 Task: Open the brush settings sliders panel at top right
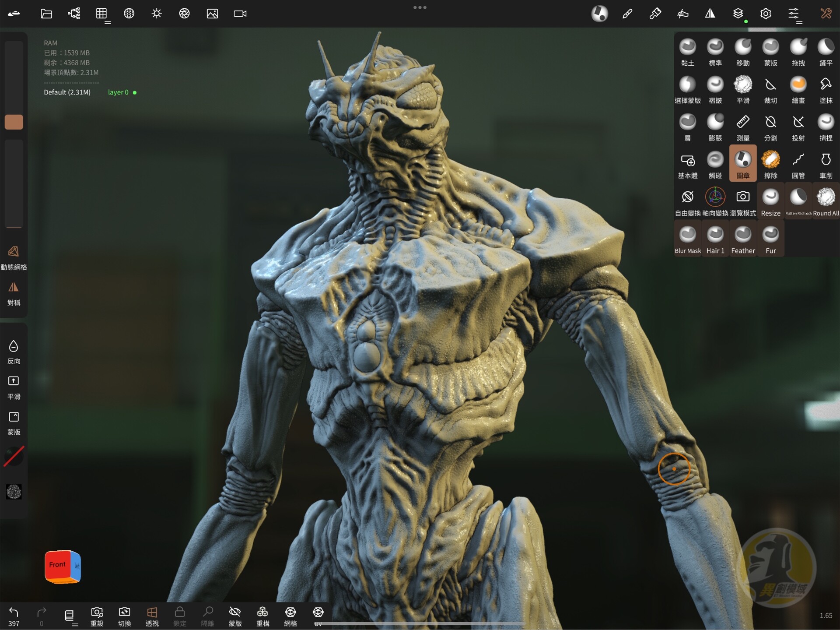[794, 14]
